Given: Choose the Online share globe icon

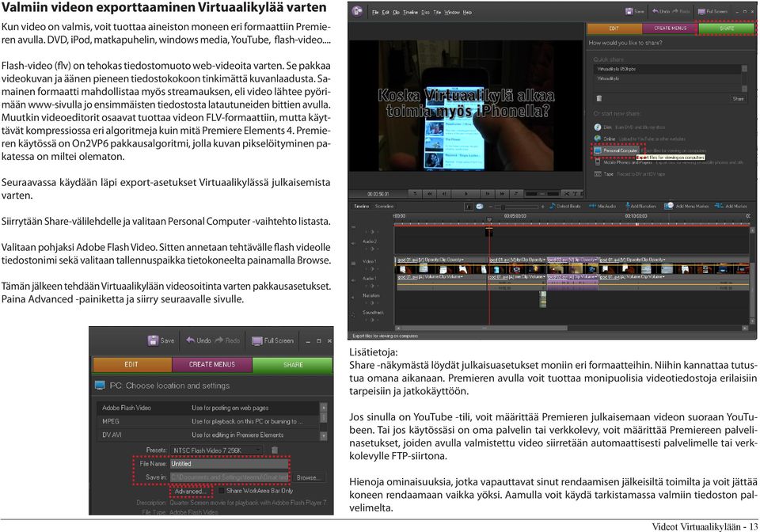Looking at the screenshot, I should pos(598,139).
